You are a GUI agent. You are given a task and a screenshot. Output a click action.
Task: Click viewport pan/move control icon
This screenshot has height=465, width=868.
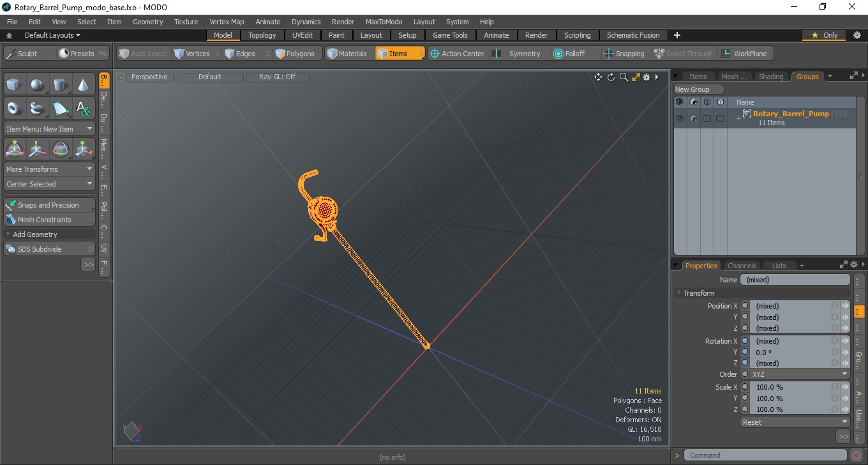click(598, 77)
